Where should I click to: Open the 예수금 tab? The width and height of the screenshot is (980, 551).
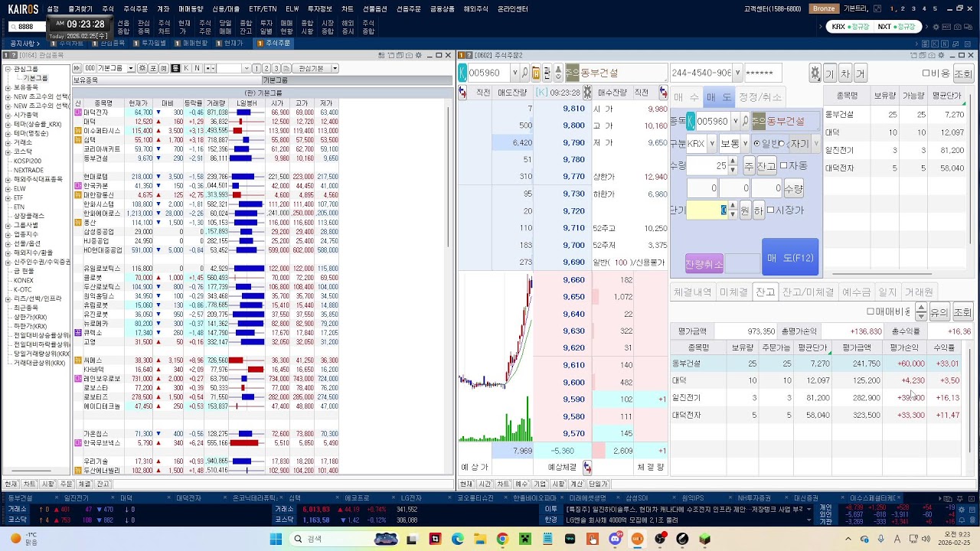coord(856,292)
